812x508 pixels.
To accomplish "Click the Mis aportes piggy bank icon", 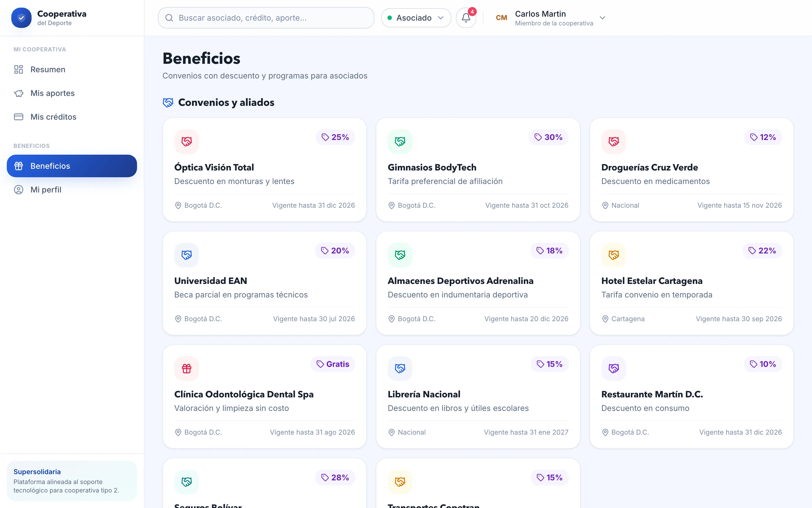I will click(18, 93).
